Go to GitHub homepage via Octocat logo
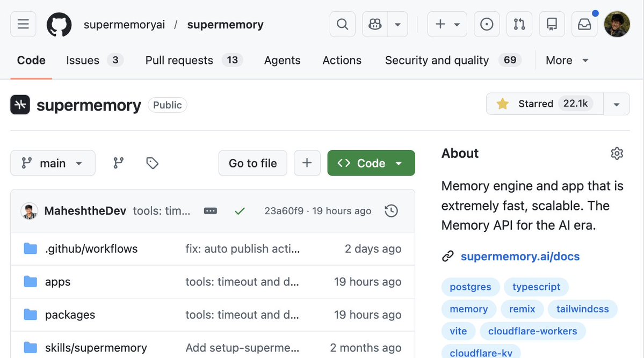Screen dimensions: 644x358 (x=59, y=24)
